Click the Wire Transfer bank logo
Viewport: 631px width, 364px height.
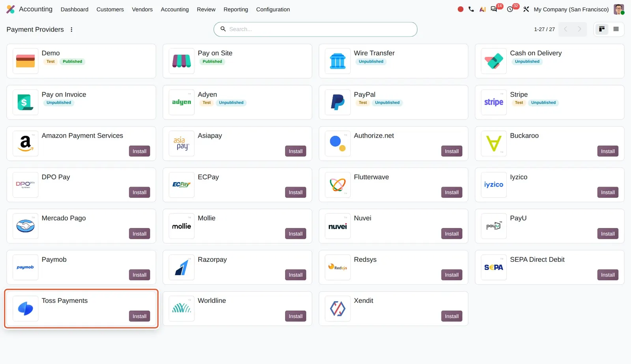[x=338, y=61]
